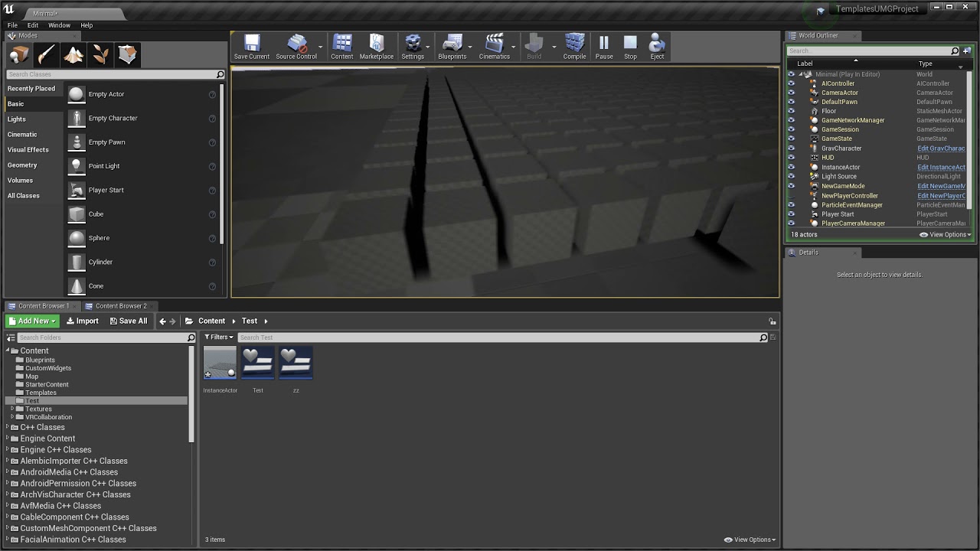Open Source Control from the toolbar

tap(296, 47)
